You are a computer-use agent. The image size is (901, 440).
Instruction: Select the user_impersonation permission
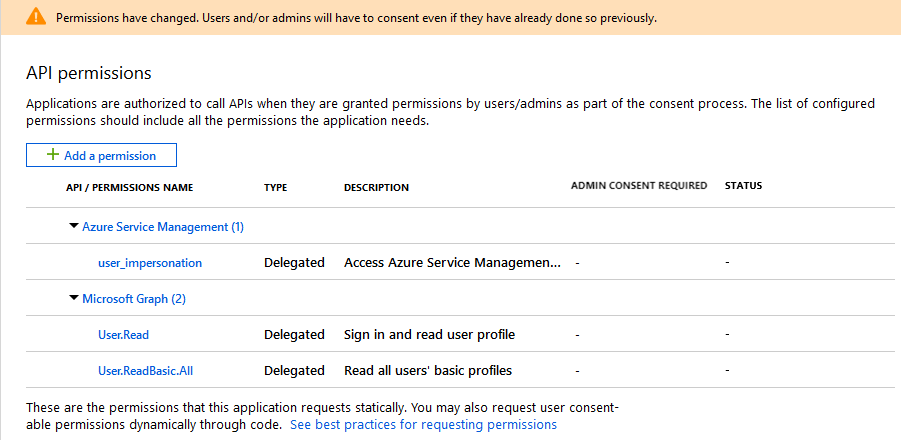coord(150,263)
